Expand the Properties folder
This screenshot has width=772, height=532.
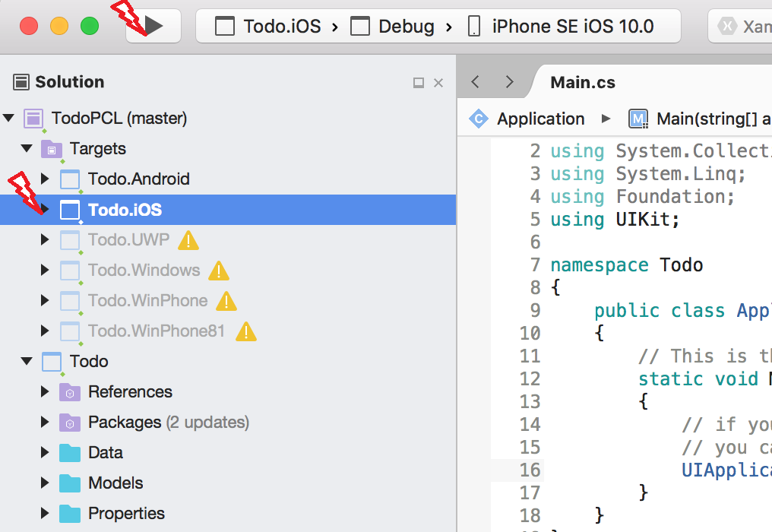coord(45,513)
